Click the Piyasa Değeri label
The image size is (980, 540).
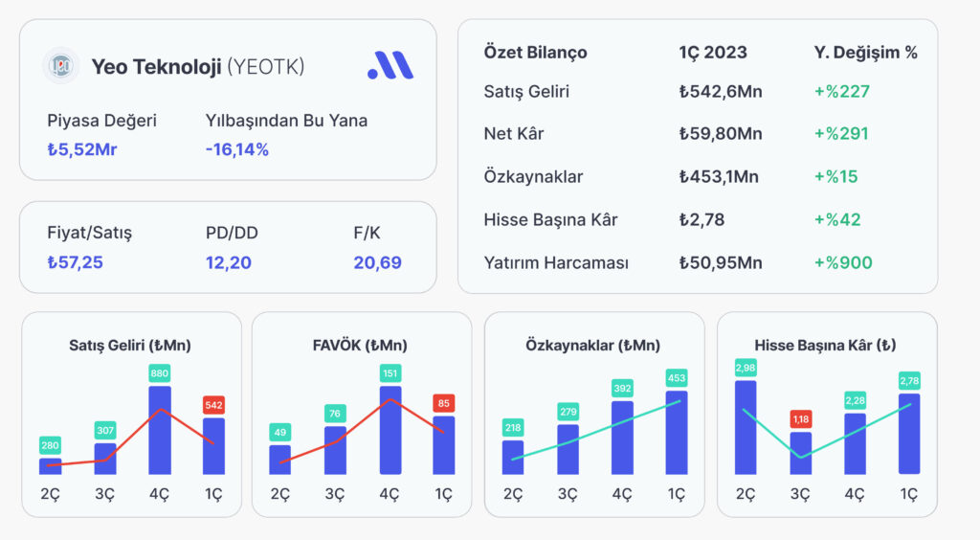coord(101,121)
